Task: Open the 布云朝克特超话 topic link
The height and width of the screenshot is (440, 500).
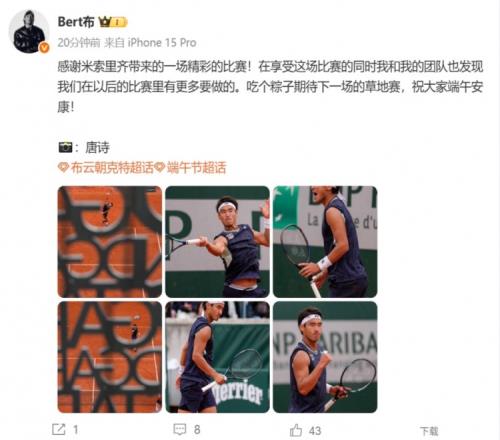Action: click(x=112, y=167)
